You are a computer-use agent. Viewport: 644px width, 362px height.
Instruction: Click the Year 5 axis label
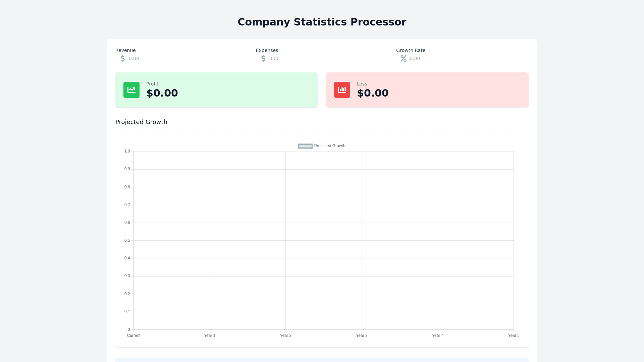(x=514, y=336)
